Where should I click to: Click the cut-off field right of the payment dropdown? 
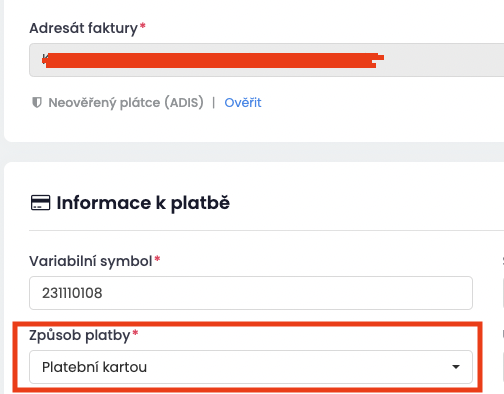(x=503, y=367)
